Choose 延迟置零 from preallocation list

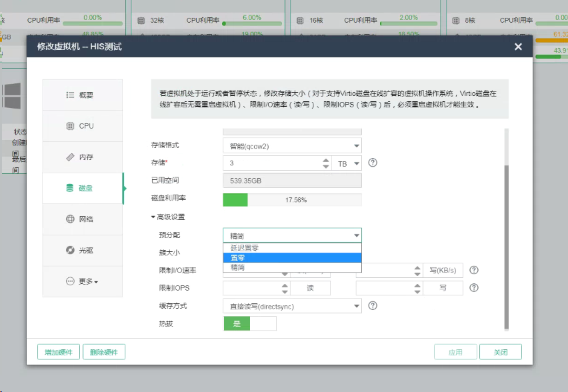(x=292, y=248)
